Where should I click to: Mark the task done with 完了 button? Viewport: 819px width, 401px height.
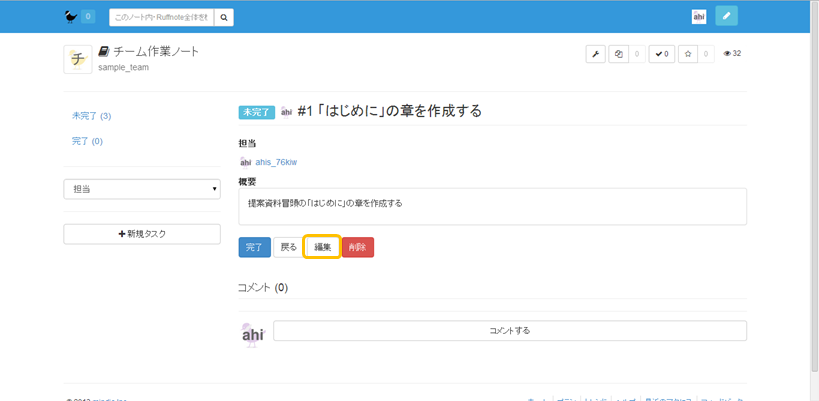[x=254, y=247]
